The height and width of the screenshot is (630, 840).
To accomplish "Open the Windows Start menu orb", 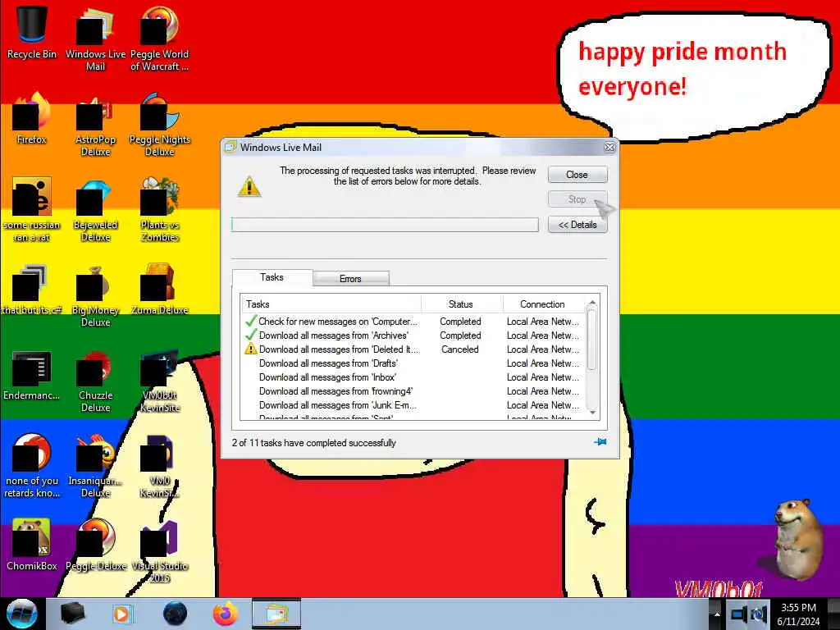I will [x=21, y=614].
